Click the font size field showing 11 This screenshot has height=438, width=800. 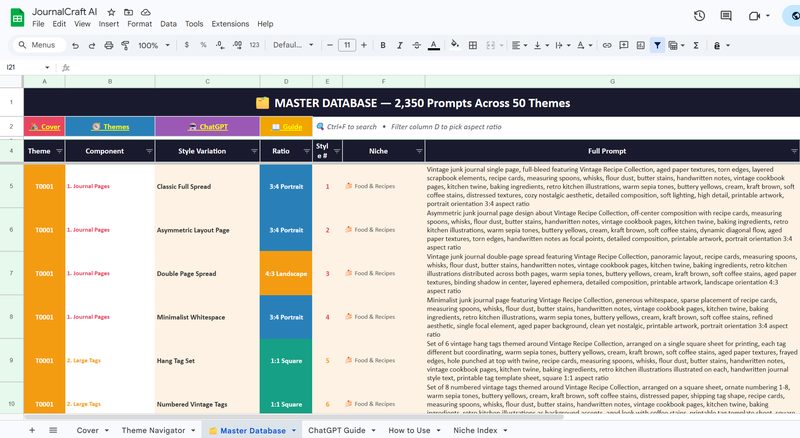(x=347, y=45)
